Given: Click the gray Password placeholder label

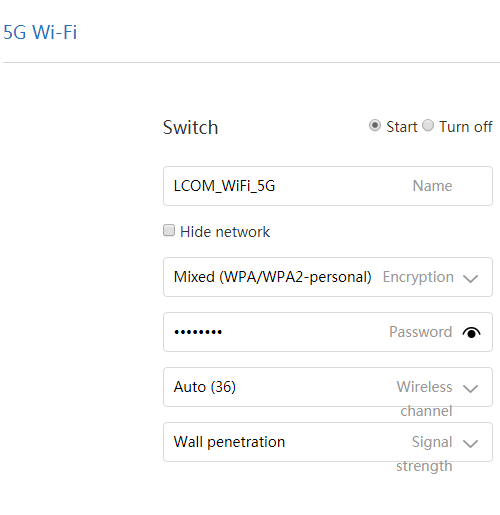Looking at the screenshot, I should [x=421, y=332].
